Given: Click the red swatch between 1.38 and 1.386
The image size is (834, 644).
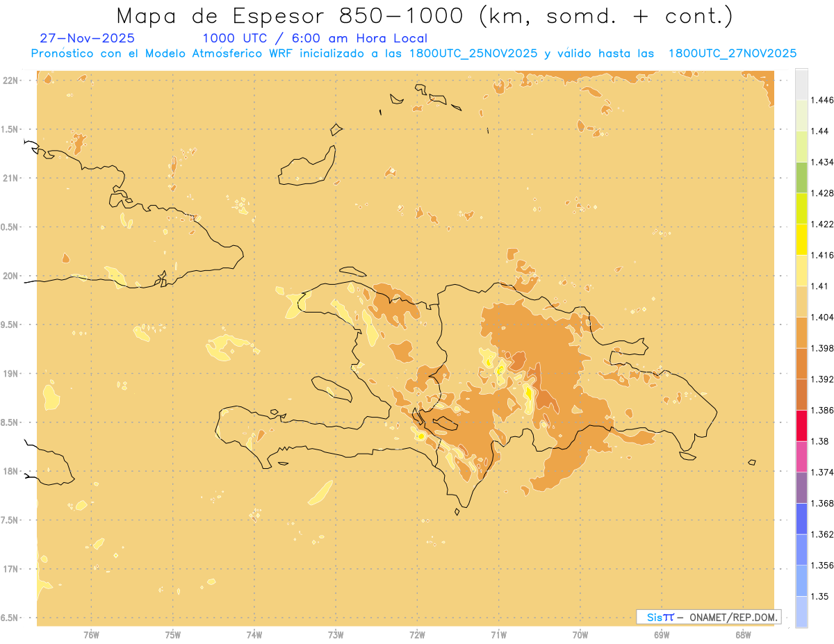Looking at the screenshot, I should pos(801,425).
